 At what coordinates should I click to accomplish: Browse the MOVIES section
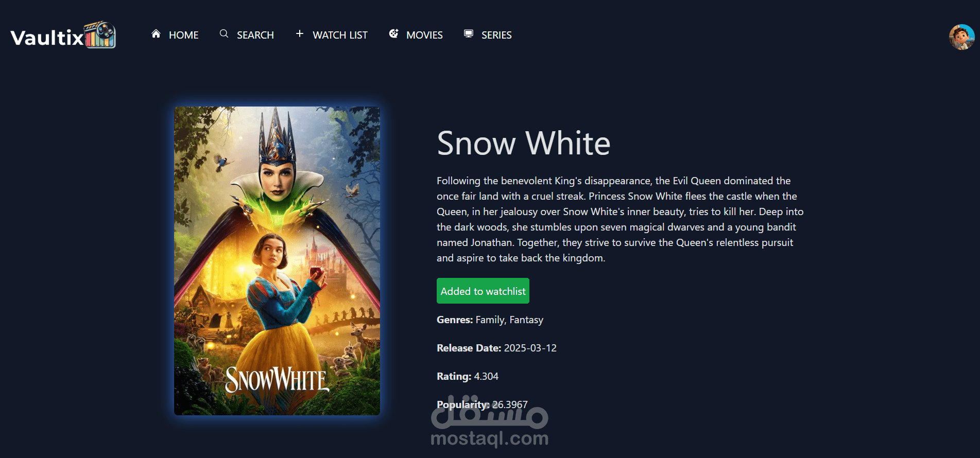[424, 35]
